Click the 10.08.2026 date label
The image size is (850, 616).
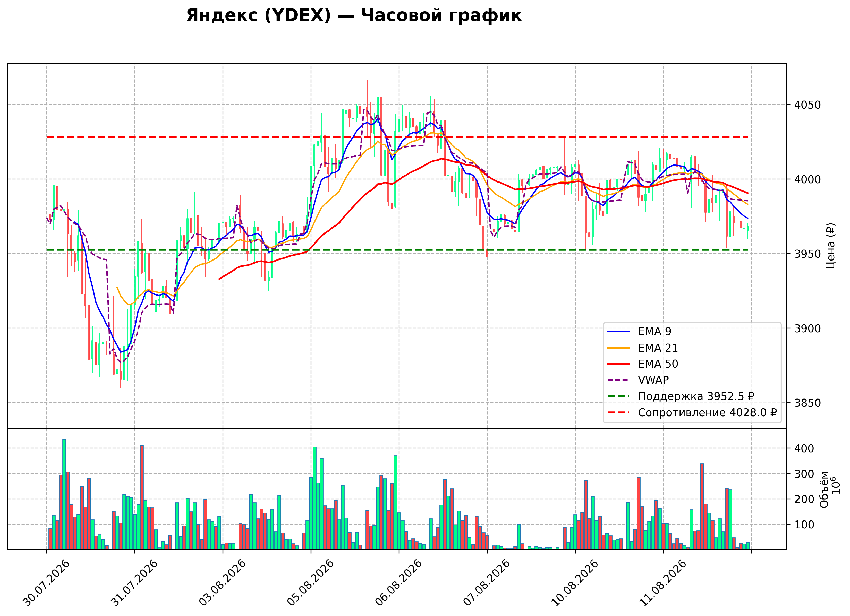click(575, 583)
